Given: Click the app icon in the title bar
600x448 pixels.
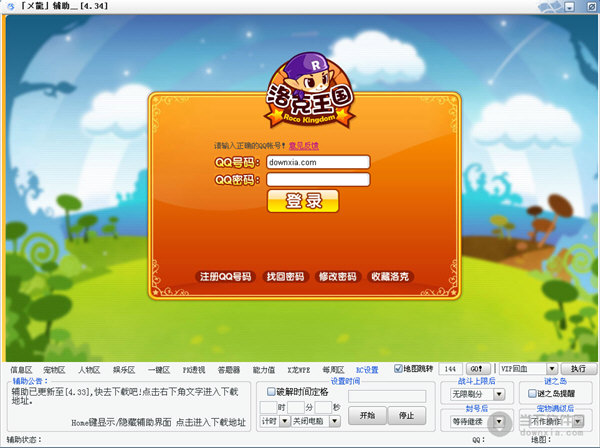Looking at the screenshot, I should tap(11, 6).
